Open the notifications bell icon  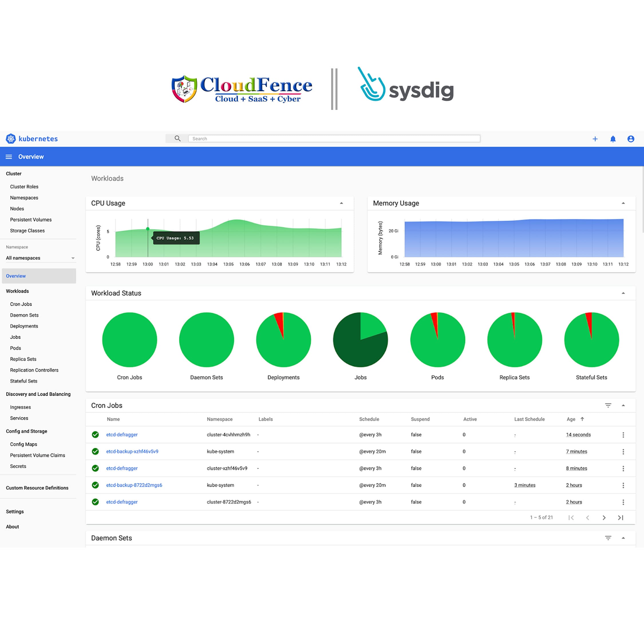(x=613, y=139)
